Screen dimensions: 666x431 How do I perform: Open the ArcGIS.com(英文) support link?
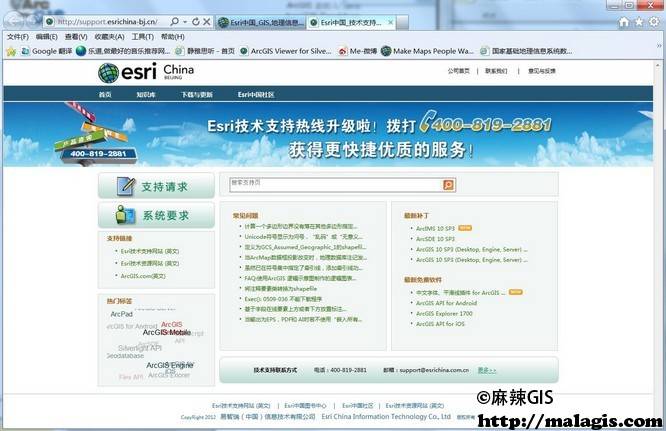143,276
